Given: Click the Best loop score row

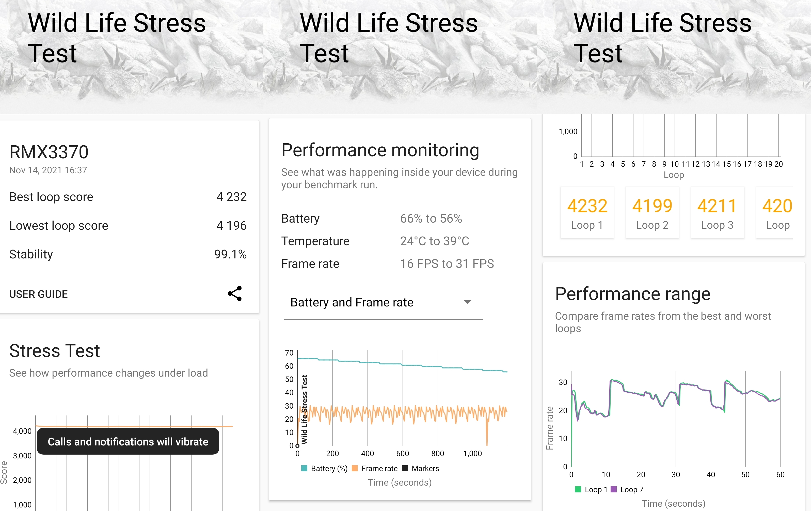Looking at the screenshot, I should [x=128, y=197].
